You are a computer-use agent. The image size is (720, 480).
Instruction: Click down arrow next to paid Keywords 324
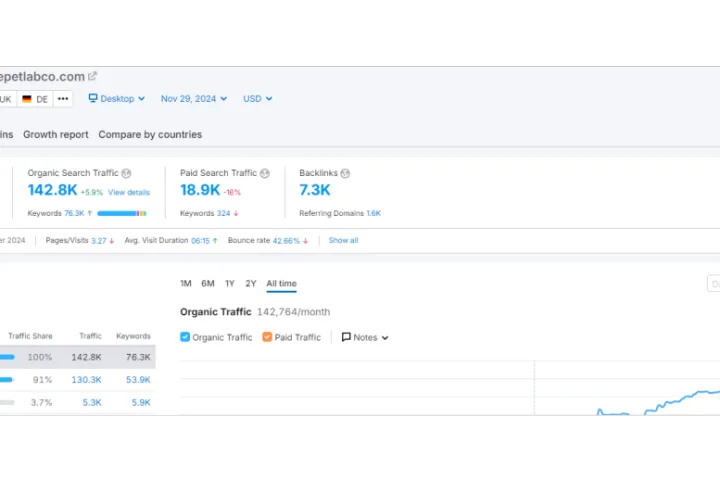pos(236,213)
